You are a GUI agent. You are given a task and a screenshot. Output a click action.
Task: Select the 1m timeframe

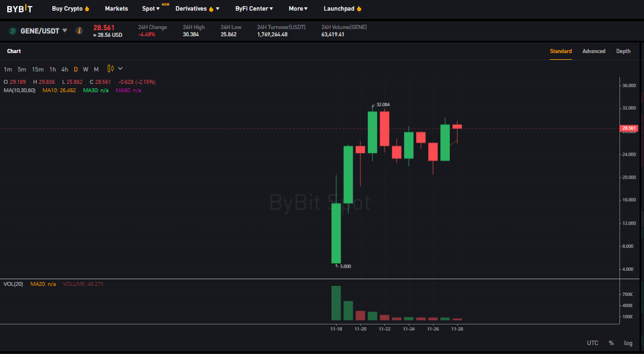click(x=8, y=69)
